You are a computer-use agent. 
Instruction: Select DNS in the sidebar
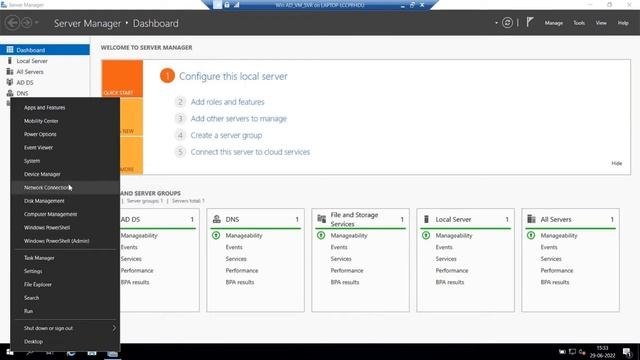click(x=45, y=93)
